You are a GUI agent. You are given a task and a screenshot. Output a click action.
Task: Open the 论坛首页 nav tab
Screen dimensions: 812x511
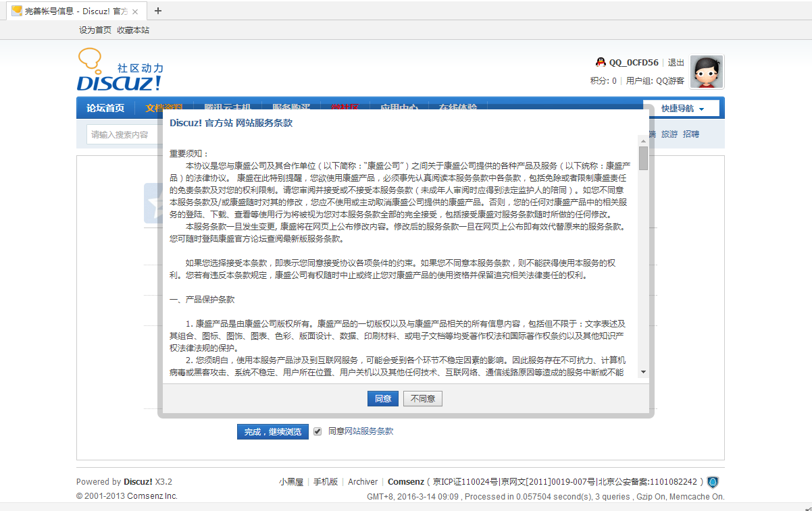coord(105,108)
